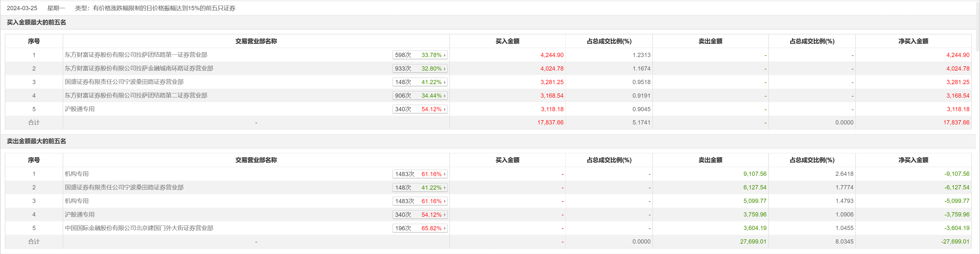Click 国盛证券宁波桑田路 in the sell table
This screenshot has height=254, width=980.
124,187
